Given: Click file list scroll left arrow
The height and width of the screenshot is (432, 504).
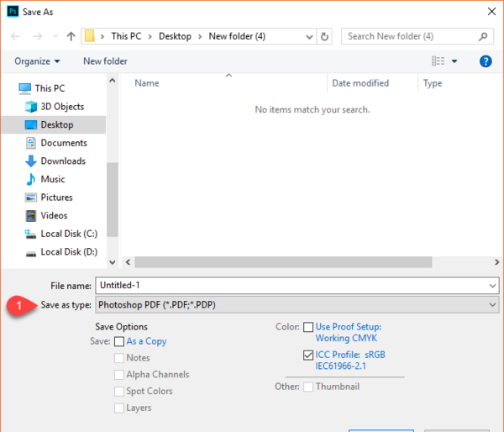Looking at the screenshot, I should [128, 262].
